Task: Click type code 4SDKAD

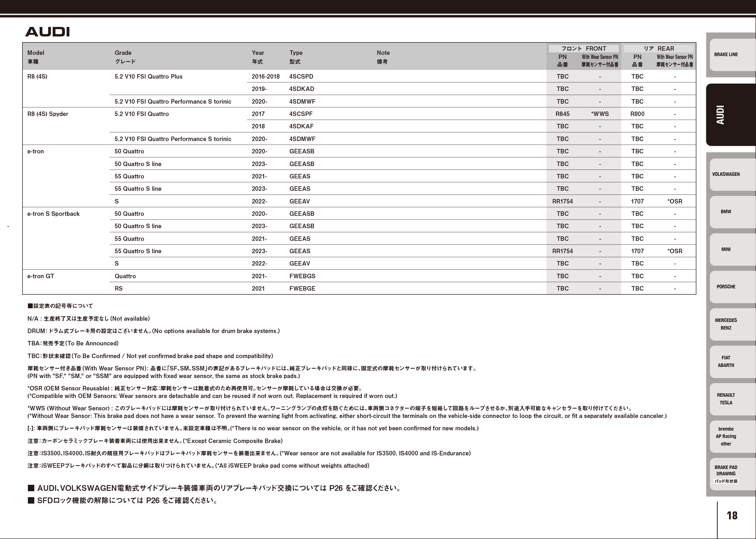Action: (x=302, y=89)
